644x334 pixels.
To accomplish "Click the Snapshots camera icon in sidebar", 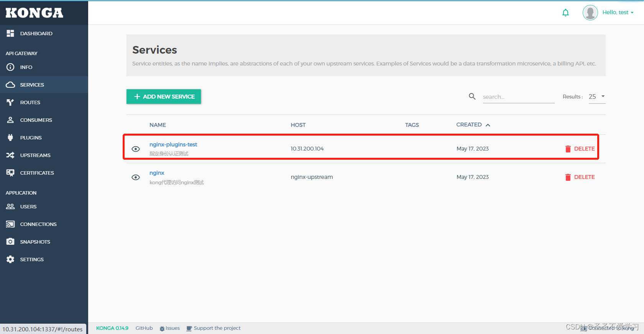I will point(10,242).
